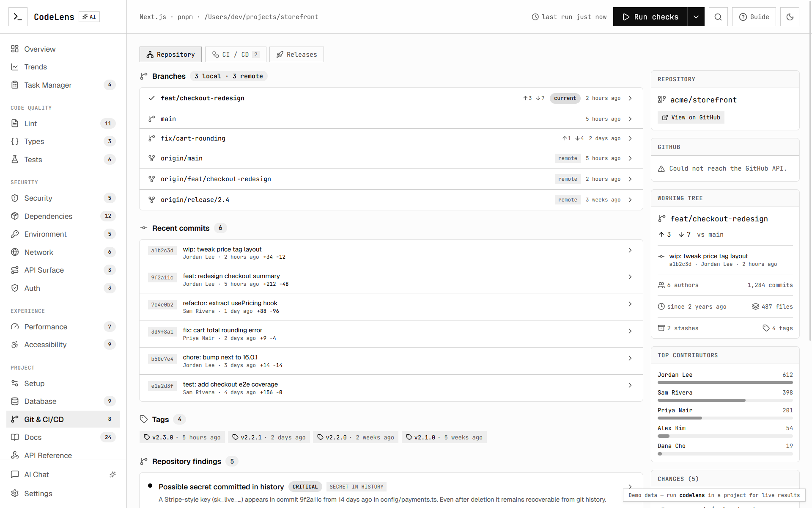812x508 pixels.
Task: Expand feat/checkout-redesign current branch row chevron
Action: click(630, 98)
